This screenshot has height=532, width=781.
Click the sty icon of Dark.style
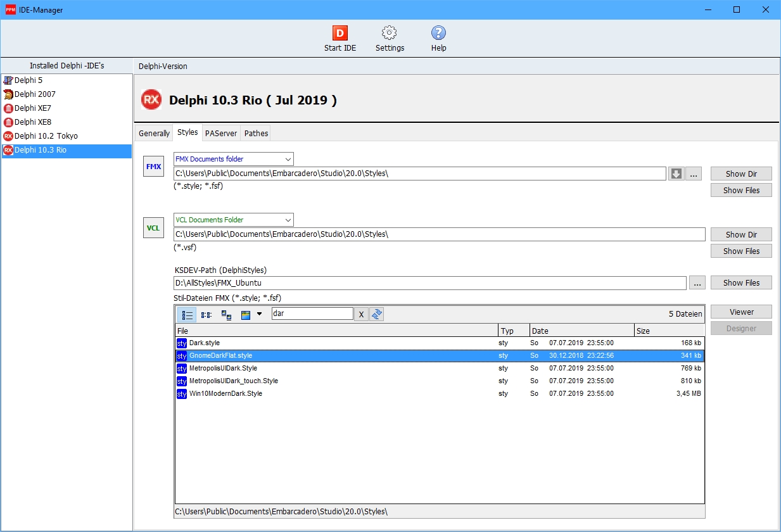[x=182, y=343]
